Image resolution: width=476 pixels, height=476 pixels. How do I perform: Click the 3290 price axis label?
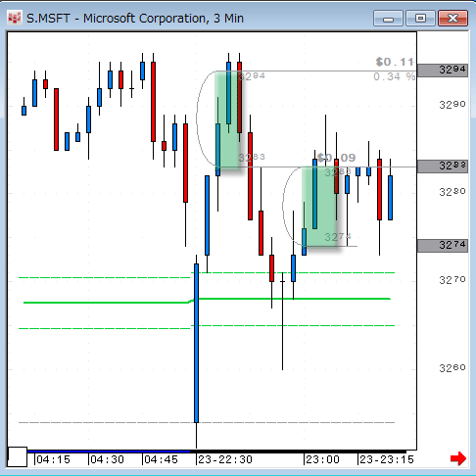[452, 105]
